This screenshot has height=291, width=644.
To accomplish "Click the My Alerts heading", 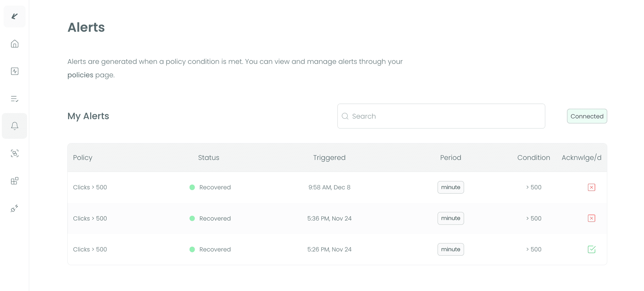I will 88,116.
